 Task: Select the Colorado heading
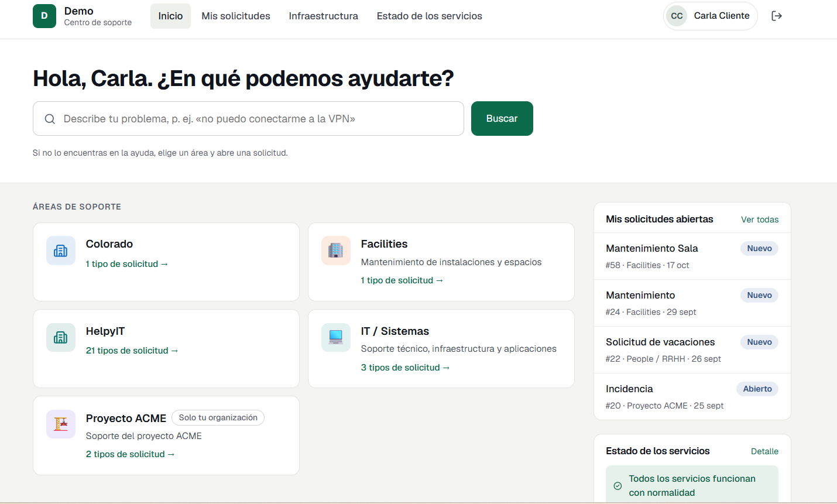click(109, 244)
